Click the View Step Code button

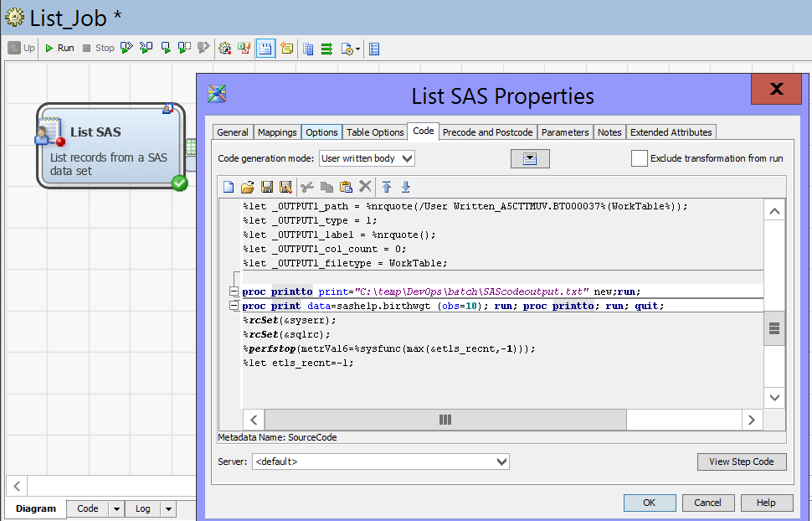tap(742, 462)
